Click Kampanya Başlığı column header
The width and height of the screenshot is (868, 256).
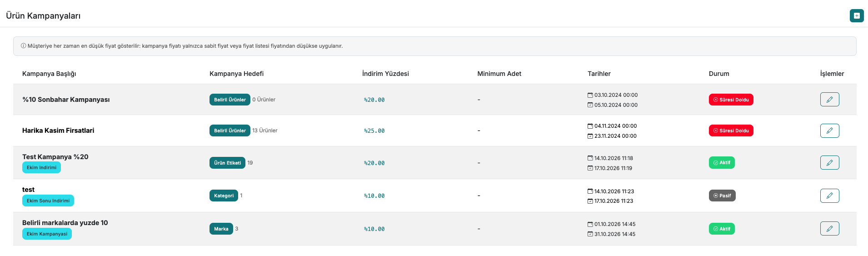(49, 74)
